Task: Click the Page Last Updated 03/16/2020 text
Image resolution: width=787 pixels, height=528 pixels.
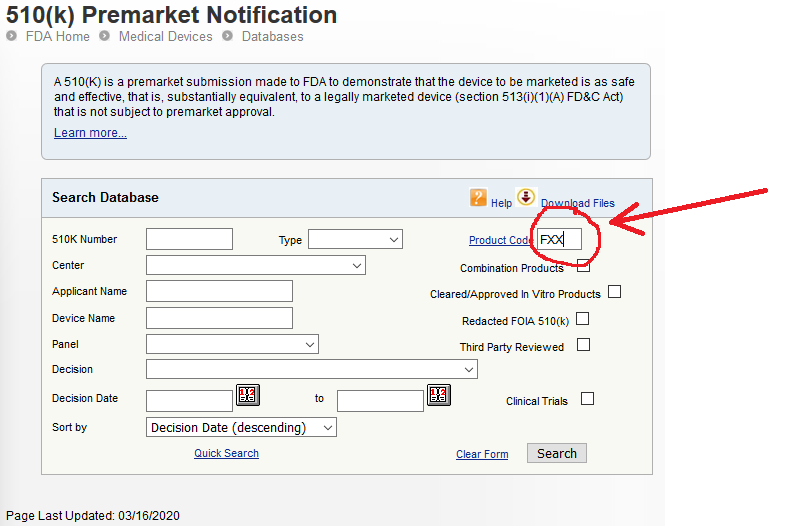Action: click(x=93, y=515)
